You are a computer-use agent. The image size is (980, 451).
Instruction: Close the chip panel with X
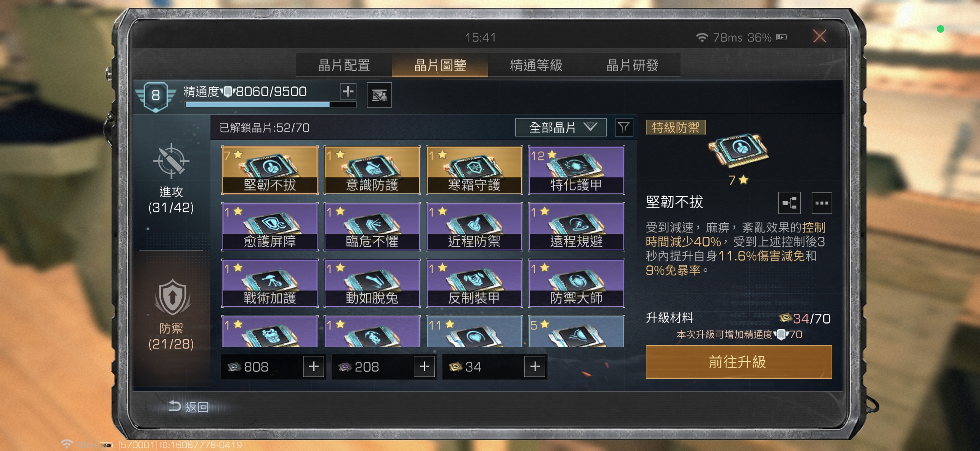[x=820, y=36]
